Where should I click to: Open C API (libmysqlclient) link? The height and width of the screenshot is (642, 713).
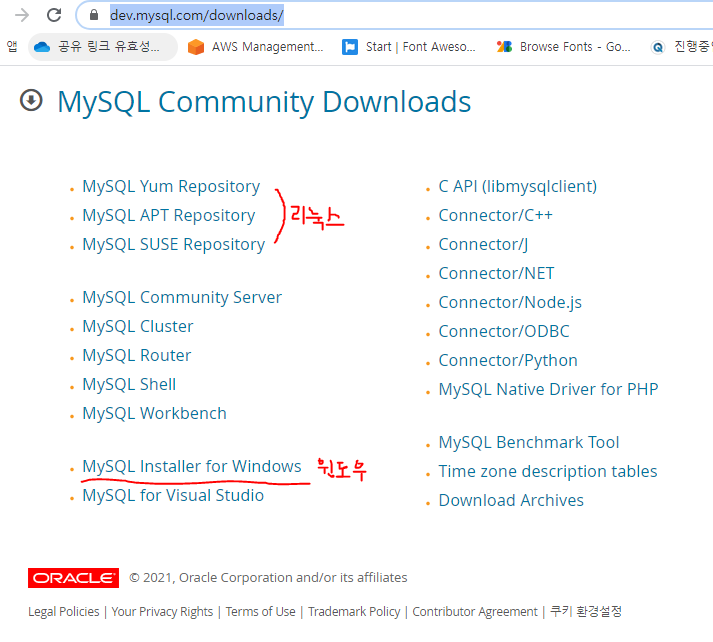517,187
